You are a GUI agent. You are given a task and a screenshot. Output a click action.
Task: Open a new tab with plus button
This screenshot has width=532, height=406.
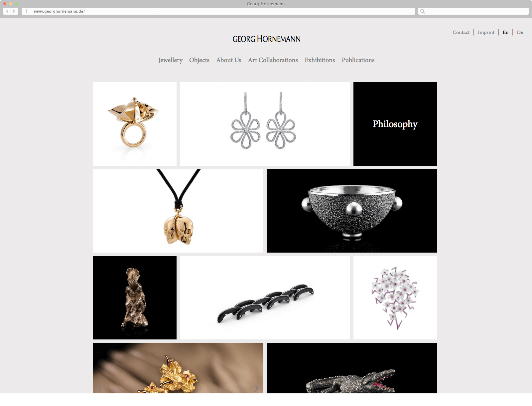(x=26, y=11)
